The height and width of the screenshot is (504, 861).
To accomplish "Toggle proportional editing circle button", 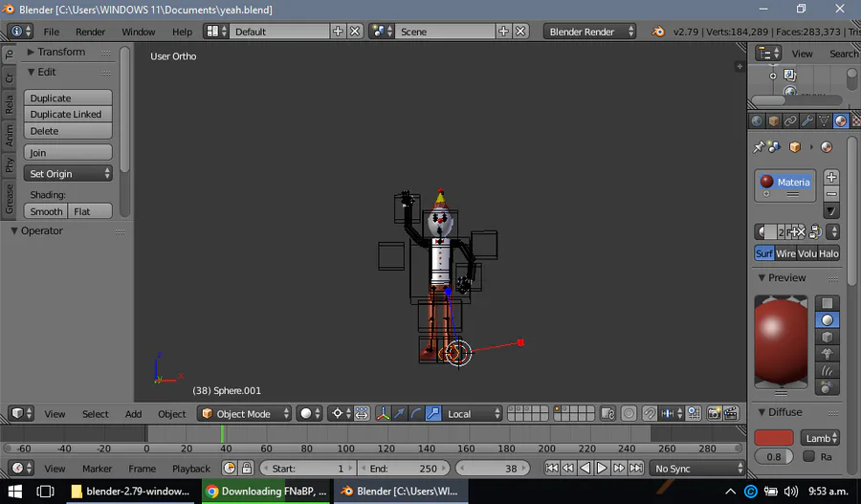I will tap(629, 413).
